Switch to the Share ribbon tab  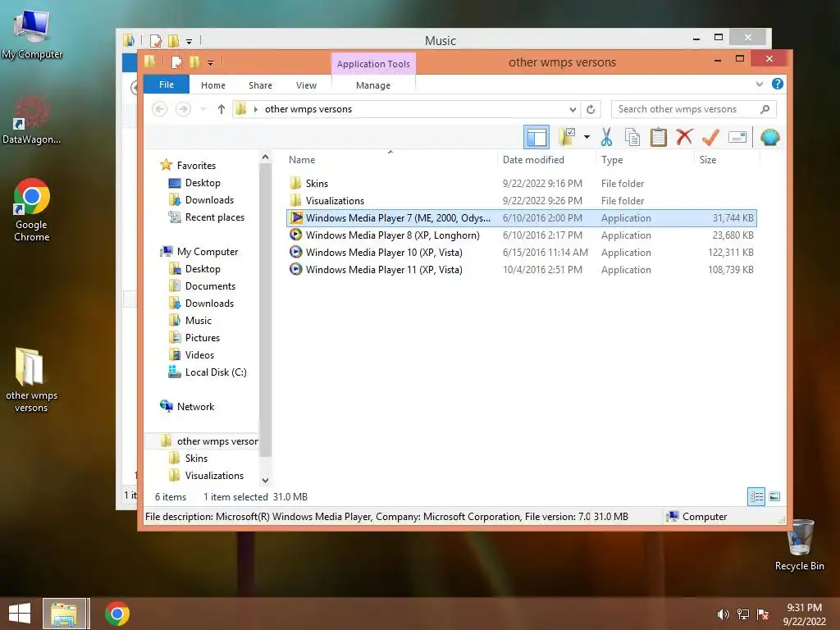tap(260, 85)
